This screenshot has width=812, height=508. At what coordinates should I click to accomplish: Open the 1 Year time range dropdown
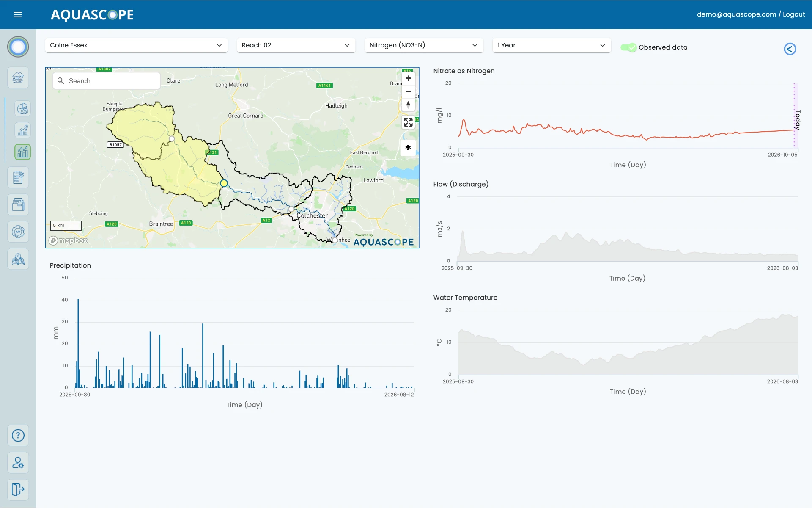[x=551, y=45]
